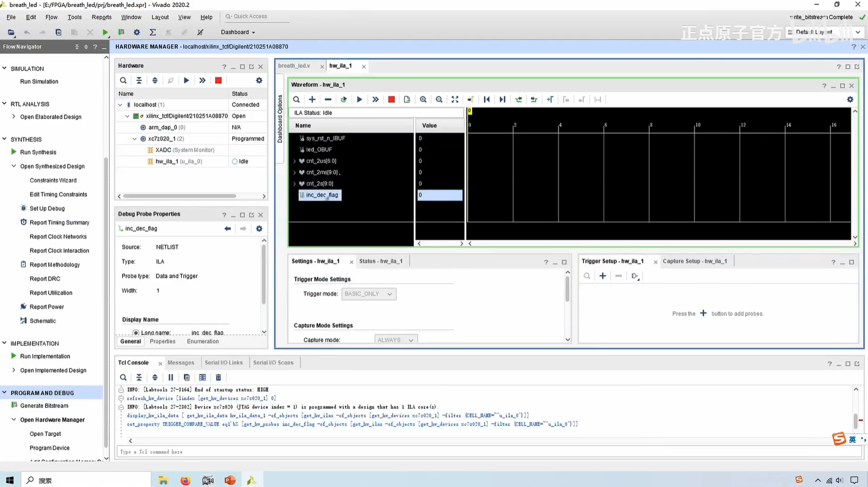Remove selected probe in Waveform toolbar

[328, 100]
